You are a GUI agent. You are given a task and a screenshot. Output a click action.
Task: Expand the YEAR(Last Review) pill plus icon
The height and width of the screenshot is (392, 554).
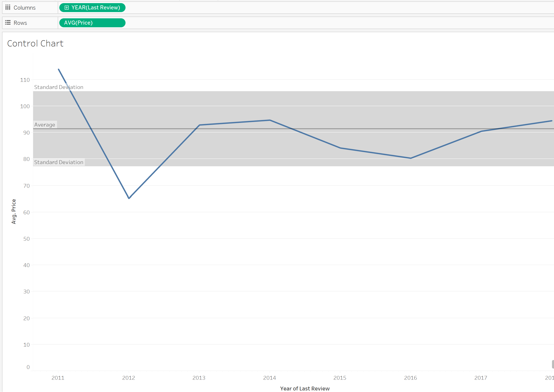67,8
